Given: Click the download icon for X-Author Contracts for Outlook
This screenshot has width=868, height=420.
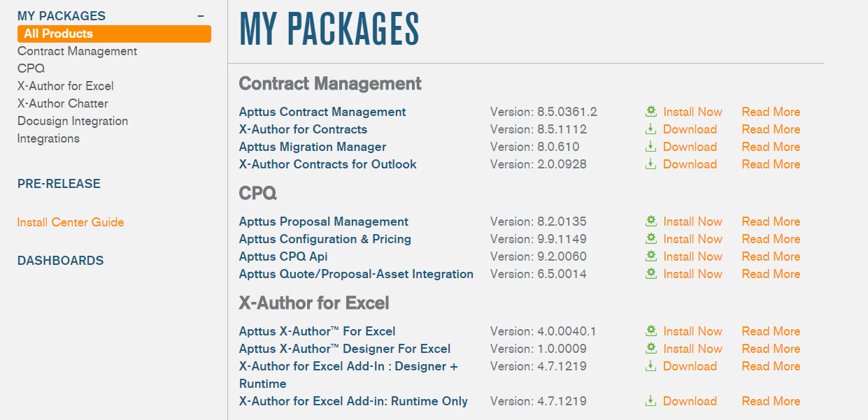Looking at the screenshot, I should pyautogui.click(x=650, y=164).
